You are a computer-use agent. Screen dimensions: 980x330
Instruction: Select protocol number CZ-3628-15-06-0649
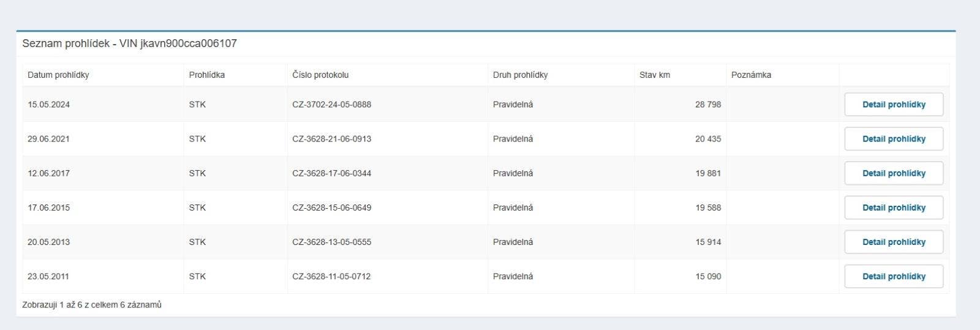point(331,208)
